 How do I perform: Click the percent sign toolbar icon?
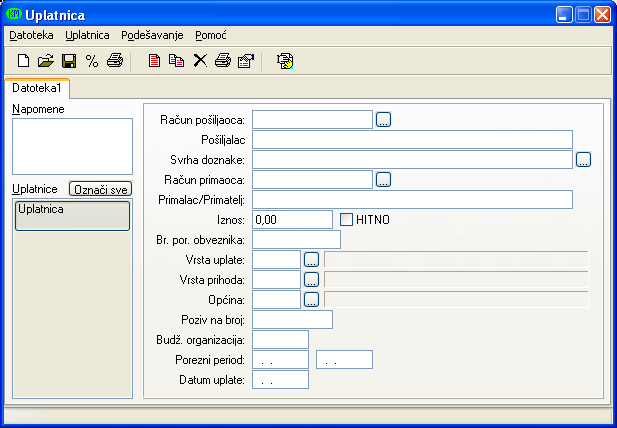92,61
